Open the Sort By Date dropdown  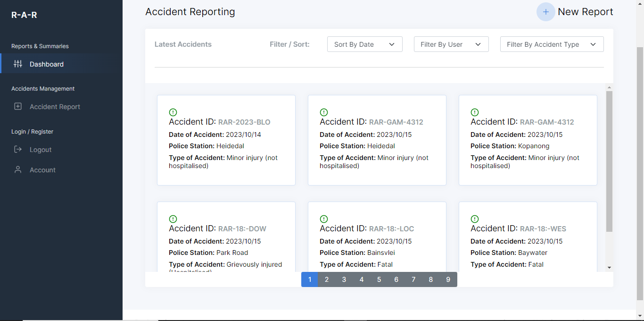364,44
